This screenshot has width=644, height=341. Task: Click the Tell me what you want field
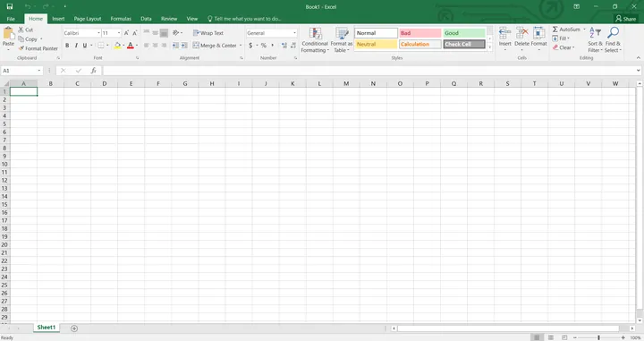pos(245,19)
